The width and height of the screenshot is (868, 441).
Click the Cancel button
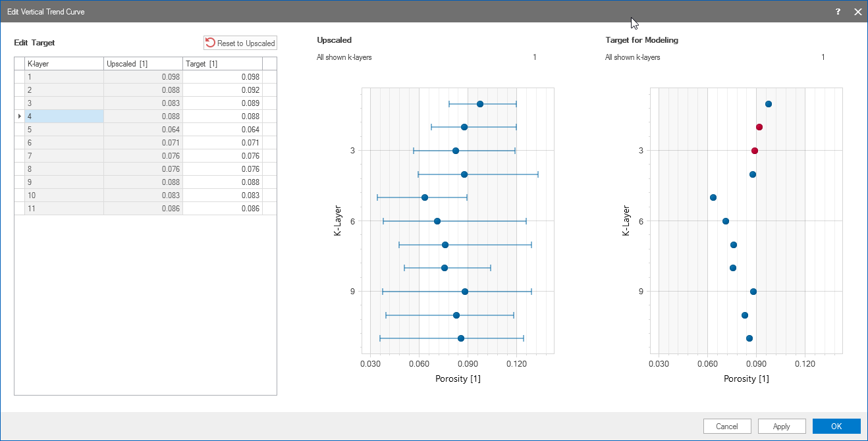[x=727, y=426]
